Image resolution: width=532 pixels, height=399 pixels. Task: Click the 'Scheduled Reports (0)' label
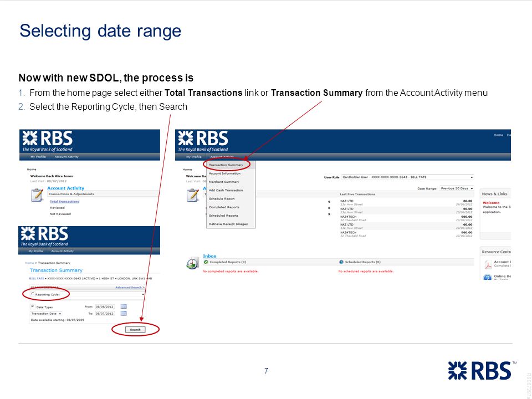(363, 262)
